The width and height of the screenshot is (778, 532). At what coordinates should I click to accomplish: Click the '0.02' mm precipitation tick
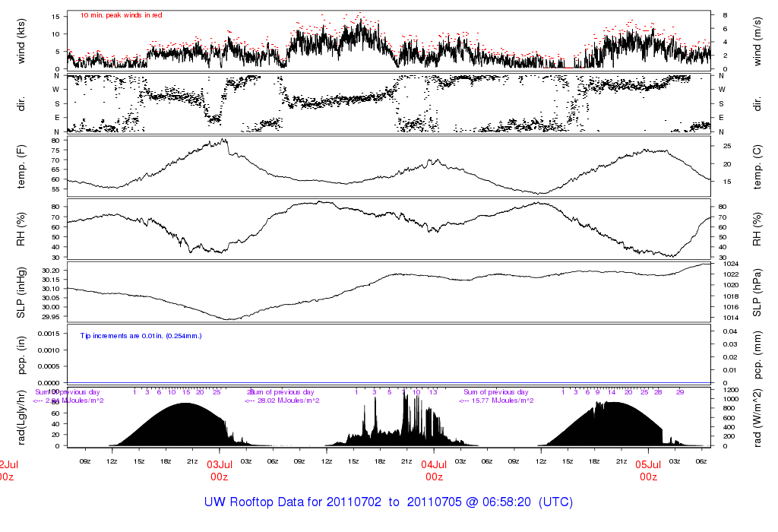click(x=730, y=356)
